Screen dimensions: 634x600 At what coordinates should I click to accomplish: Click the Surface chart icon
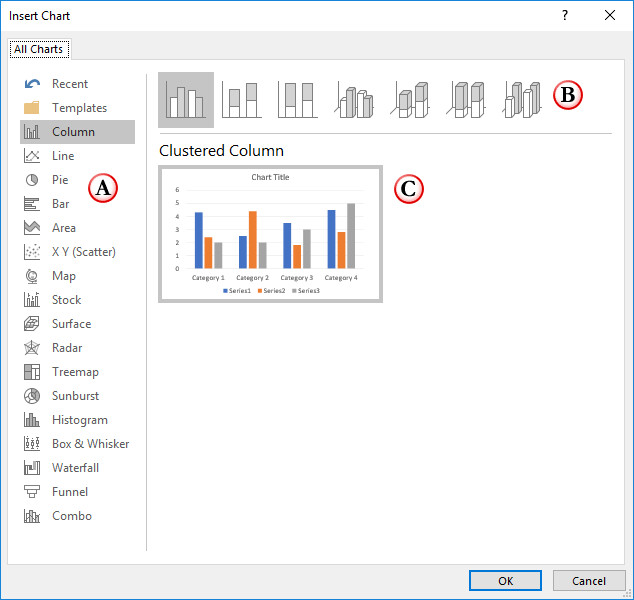click(32, 323)
